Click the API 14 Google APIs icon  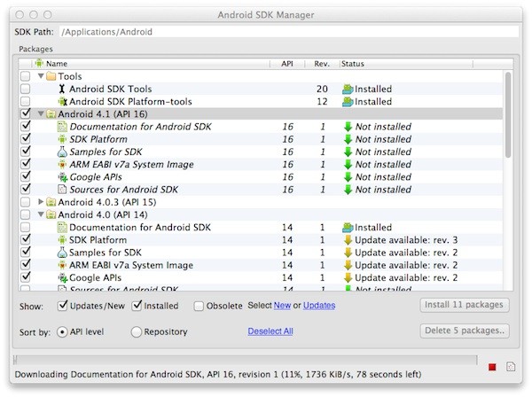pos(63,277)
